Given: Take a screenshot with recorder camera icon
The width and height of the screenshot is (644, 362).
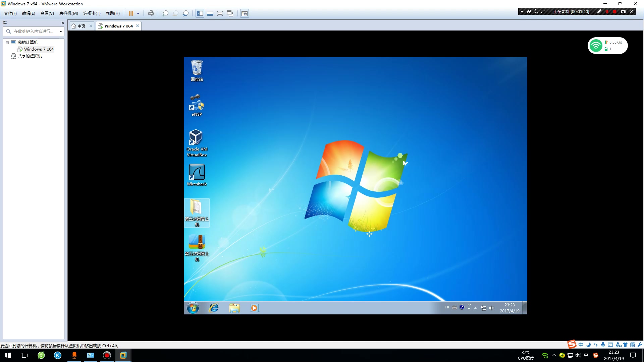Looking at the screenshot, I should tap(623, 12).
